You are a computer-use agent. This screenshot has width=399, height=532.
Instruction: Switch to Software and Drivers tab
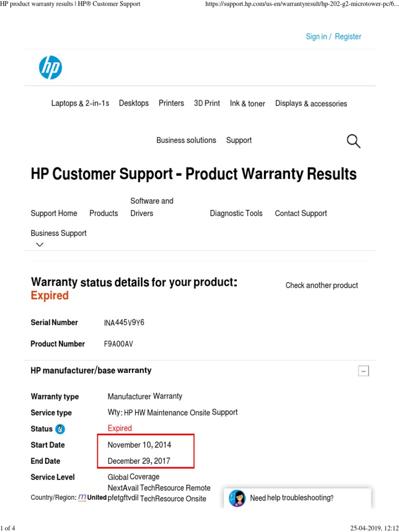(x=152, y=207)
